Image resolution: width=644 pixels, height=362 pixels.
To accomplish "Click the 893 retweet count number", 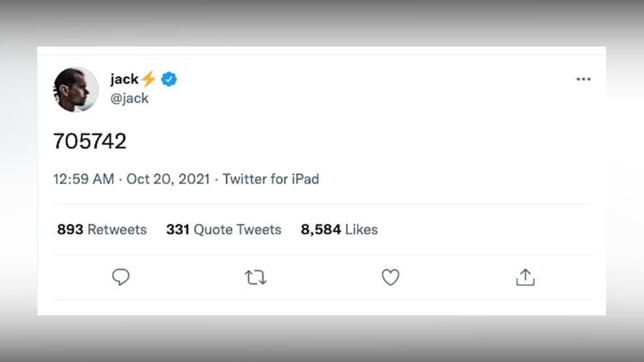I will (70, 229).
